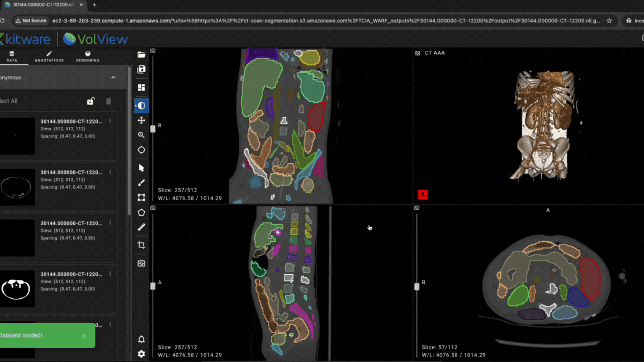644x362 pixels.
Task: Select the pan move tool
Action: (x=141, y=120)
